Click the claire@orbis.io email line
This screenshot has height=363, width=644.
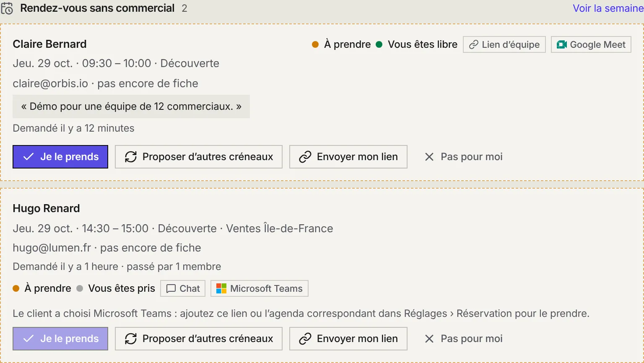105,83
